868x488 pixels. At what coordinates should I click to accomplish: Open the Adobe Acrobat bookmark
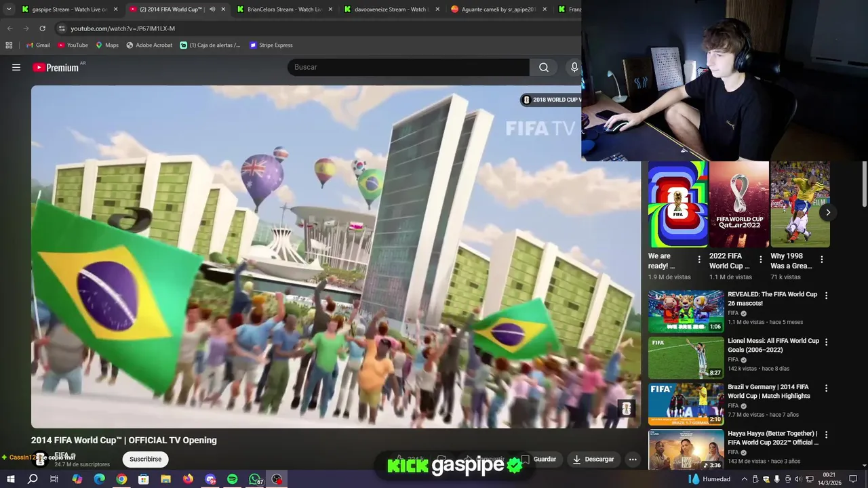[149, 45]
